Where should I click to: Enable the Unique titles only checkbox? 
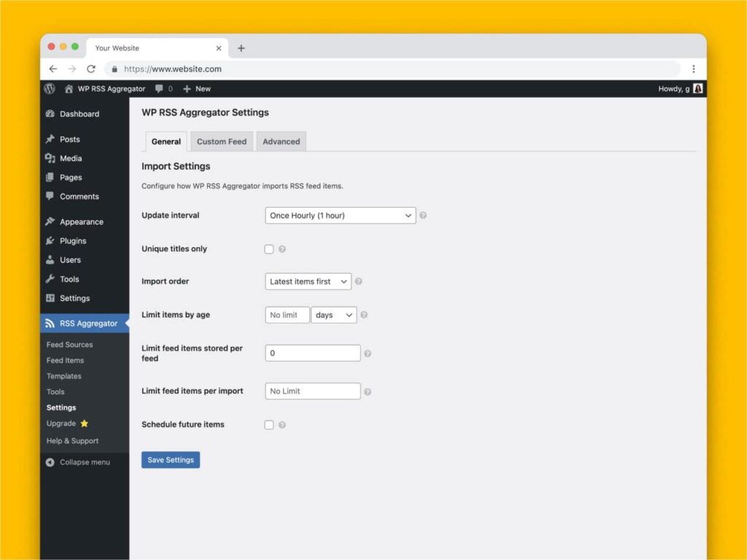268,249
